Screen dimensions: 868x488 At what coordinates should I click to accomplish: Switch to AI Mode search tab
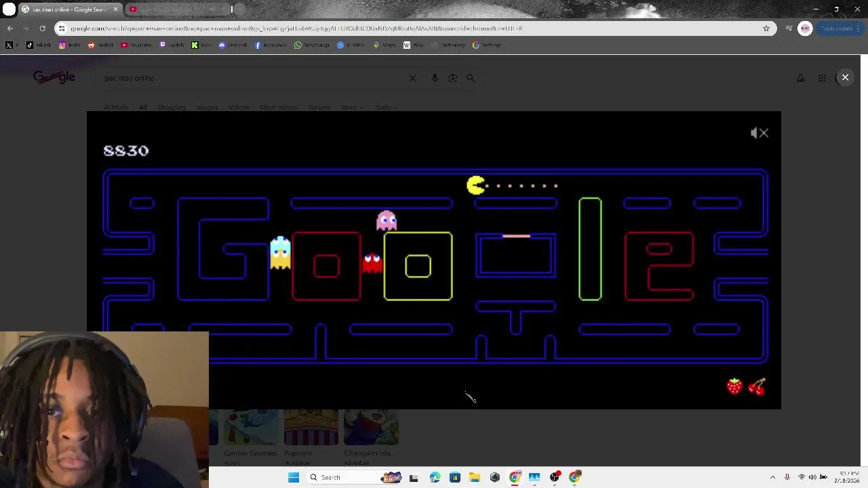[116, 107]
